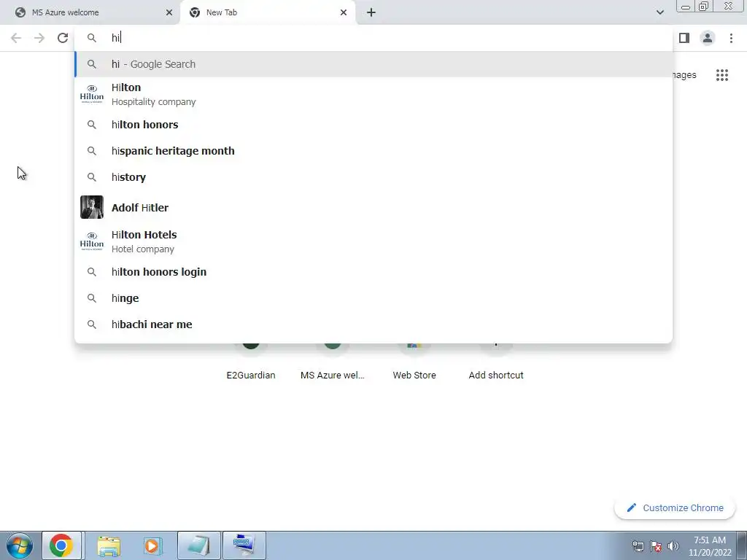The height and width of the screenshot is (560, 747).
Task: Select the Adolf Hitler suggestion
Action: (x=374, y=208)
